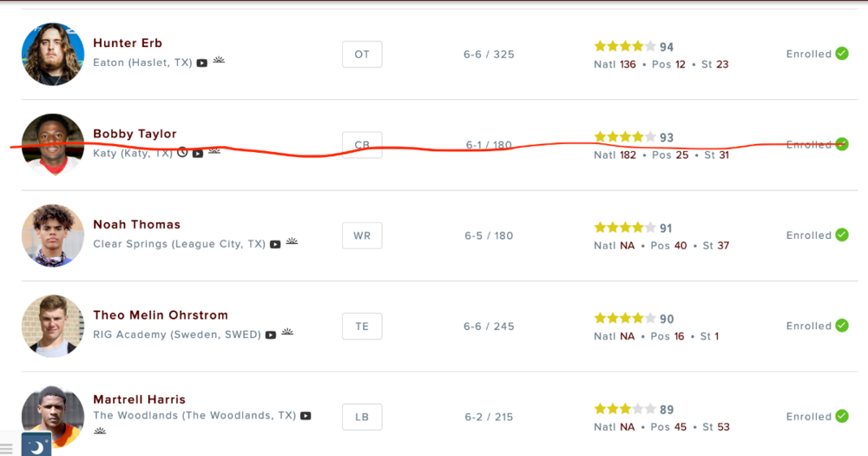This screenshot has height=456, width=868.
Task: Click Martrell Harris's star rating
Action: (x=624, y=409)
